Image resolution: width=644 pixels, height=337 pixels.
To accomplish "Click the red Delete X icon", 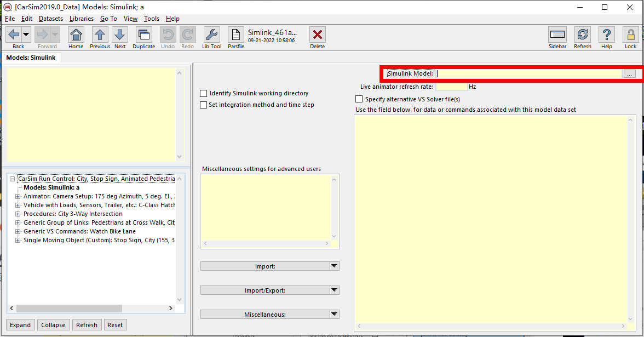I will coord(317,35).
